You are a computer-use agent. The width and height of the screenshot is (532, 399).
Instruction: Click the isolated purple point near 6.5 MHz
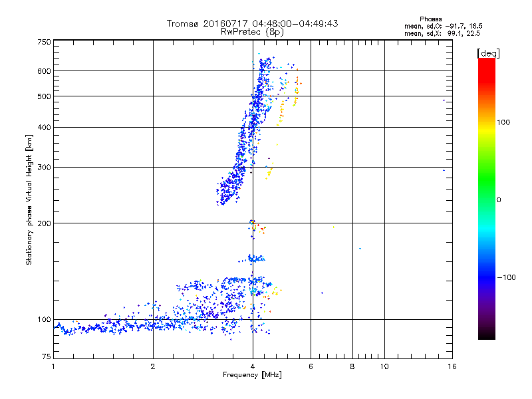[x=322, y=293]
